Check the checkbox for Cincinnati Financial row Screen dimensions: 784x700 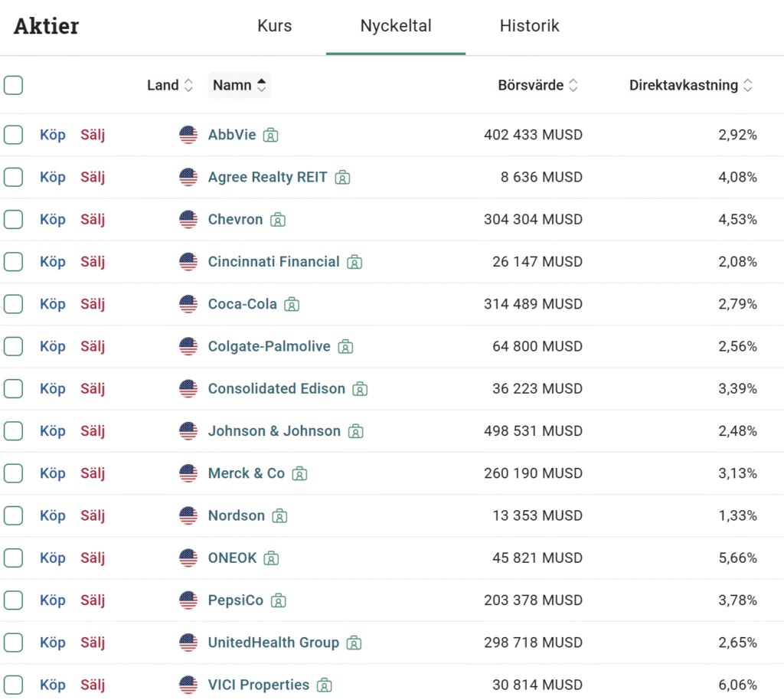13,262
